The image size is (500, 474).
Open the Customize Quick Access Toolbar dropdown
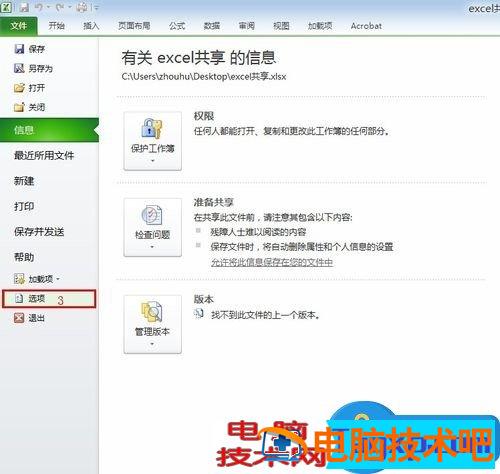click(x=96, y=8)
